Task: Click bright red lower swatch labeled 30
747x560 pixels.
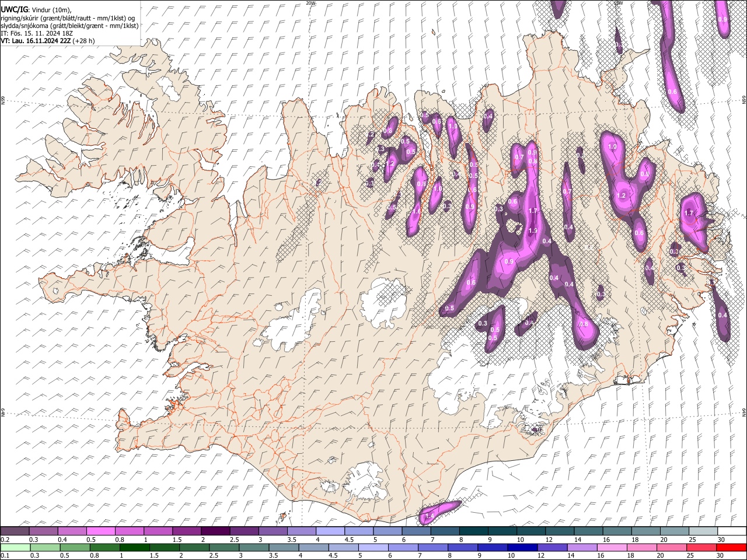Action: click(731, 547)
